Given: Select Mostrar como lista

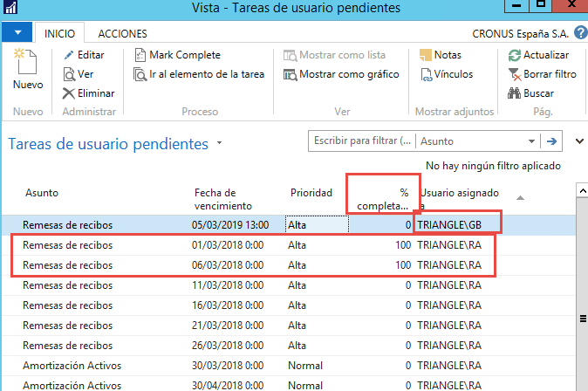Looking at the screenshot, I should coord(334,55).
